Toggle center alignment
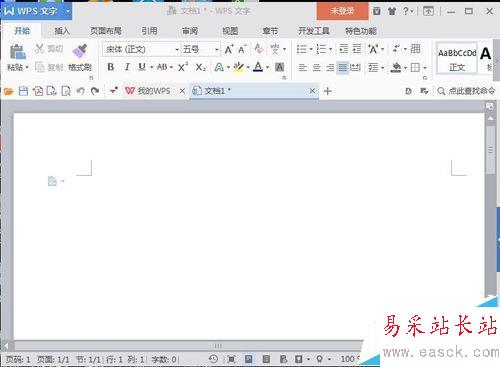Viewport: 500px width, 367px height. (x=316, y=68)
